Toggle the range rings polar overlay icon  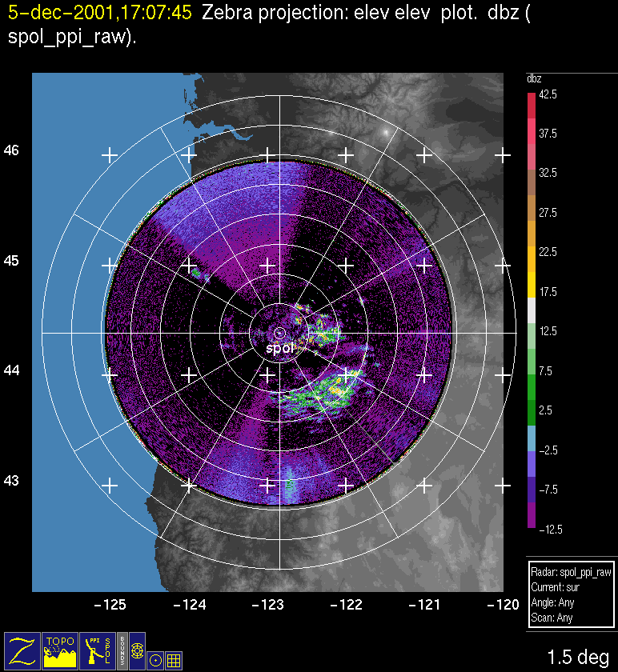pyautogui.click(x=137, y=650)
